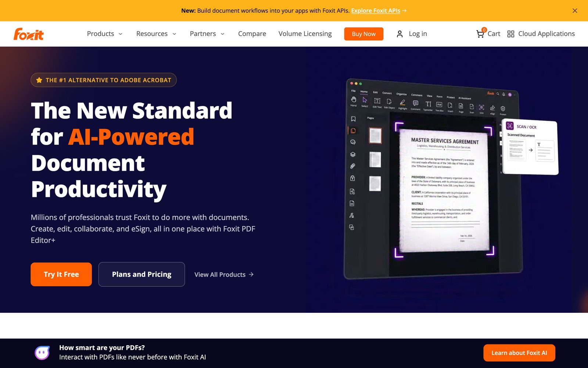Open the Cloud Applications grid icon
The width and height of the screenshot is (588, 368).
coord(510,34)
